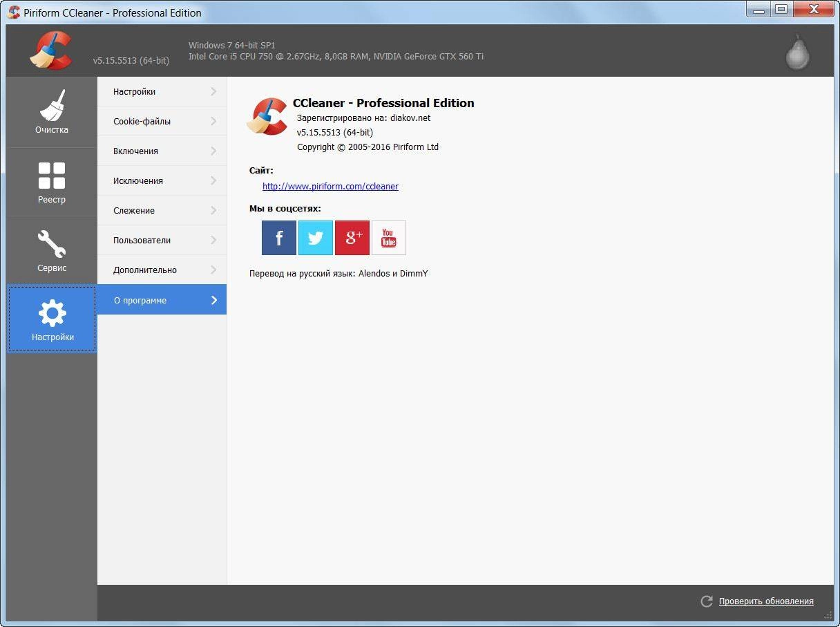Open the Исключения submenu item

tap(162, 180)
